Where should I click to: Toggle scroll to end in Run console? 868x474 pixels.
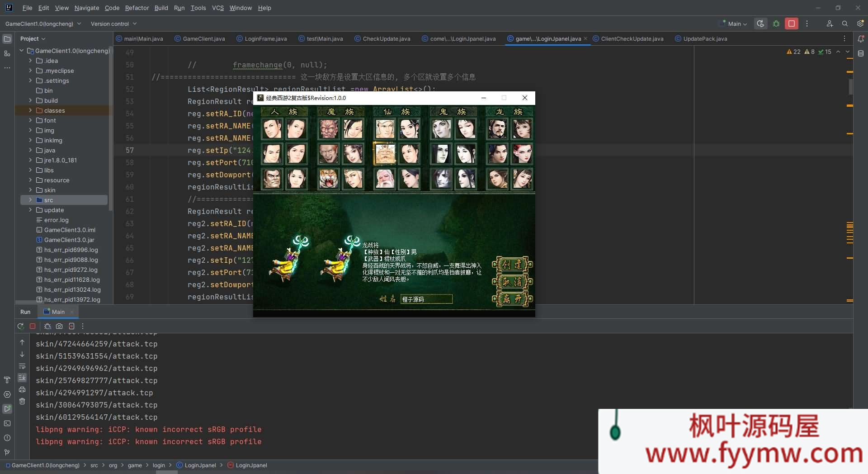click(x=22, y=378)
